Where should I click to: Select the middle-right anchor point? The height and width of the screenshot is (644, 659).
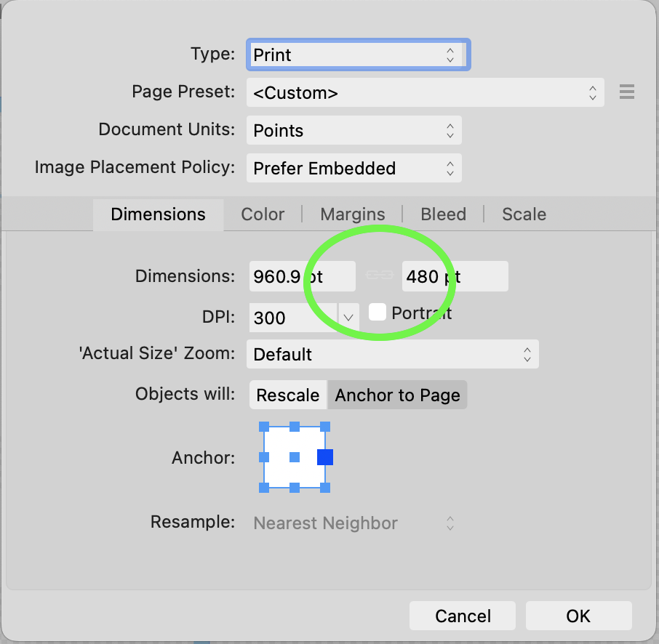(x=325, y=457)
